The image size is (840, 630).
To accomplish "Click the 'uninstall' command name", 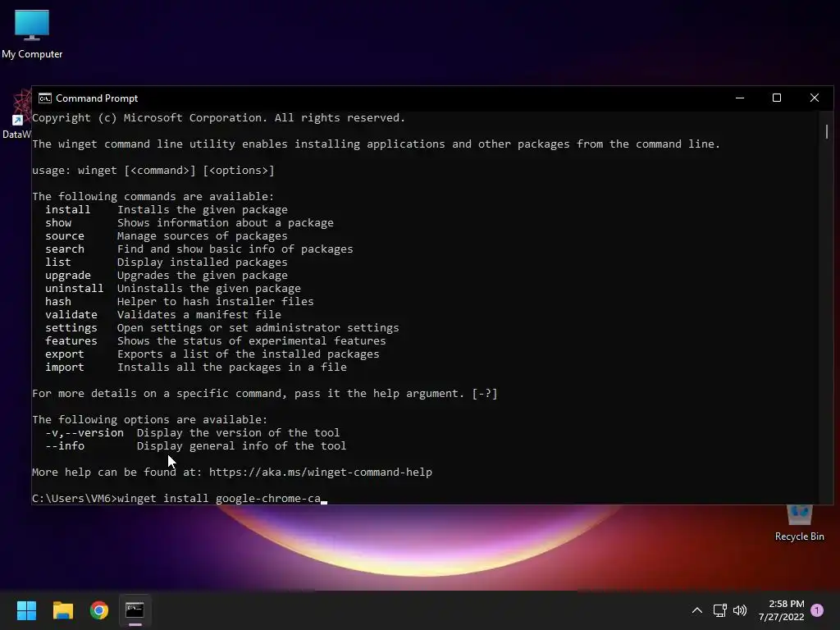I will point(75,288).
